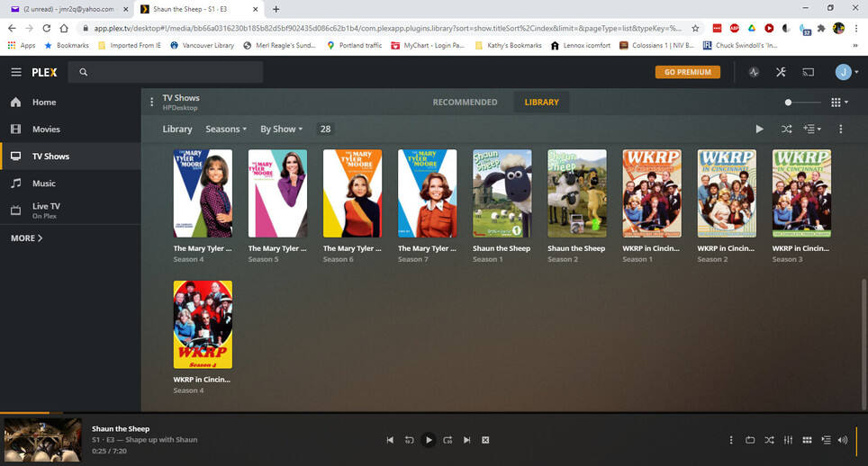Expand the MORE sidebar section
Viewport: 868px width, 466px height.
pyautogui.click(x=27, y=238)
